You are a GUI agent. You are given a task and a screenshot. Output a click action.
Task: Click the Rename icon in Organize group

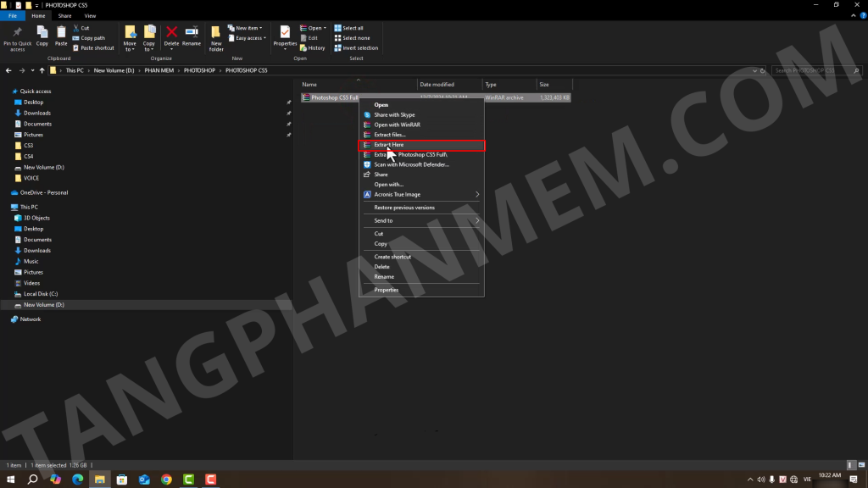click(192, 35)
